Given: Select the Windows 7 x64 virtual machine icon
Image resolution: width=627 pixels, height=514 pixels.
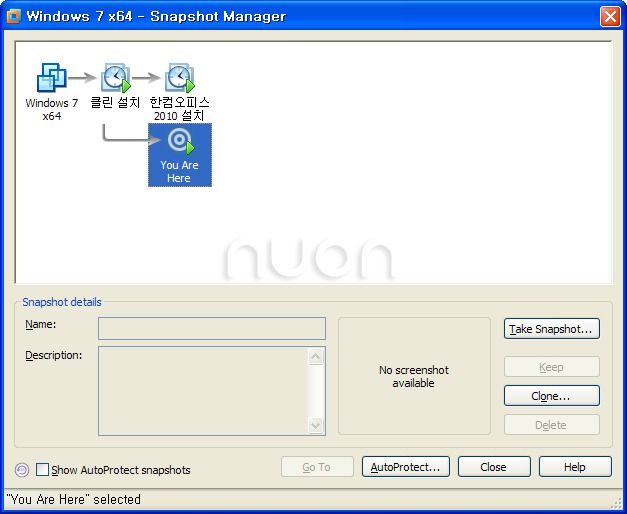Looking at the screenshot, I should click(x=52, y=78).
